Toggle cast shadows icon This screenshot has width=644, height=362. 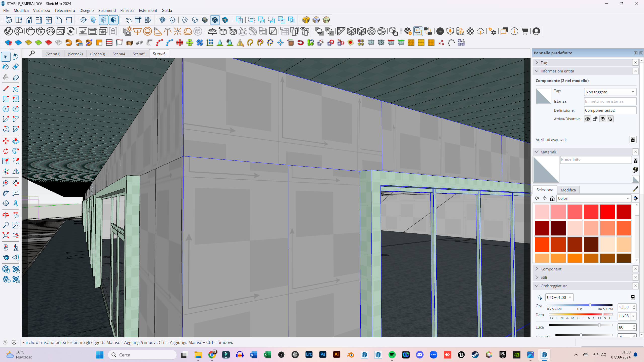click(610, 119)
